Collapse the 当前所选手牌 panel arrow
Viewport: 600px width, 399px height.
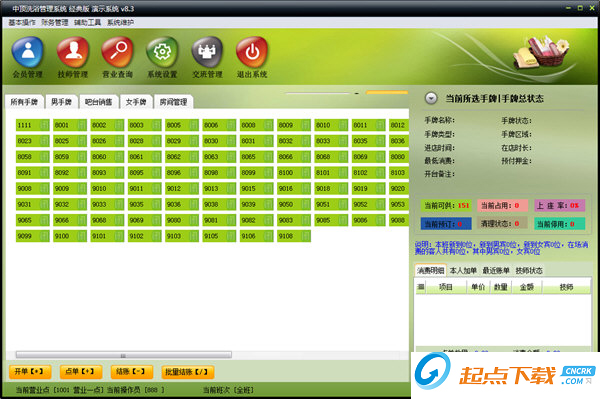click(431, 98)
